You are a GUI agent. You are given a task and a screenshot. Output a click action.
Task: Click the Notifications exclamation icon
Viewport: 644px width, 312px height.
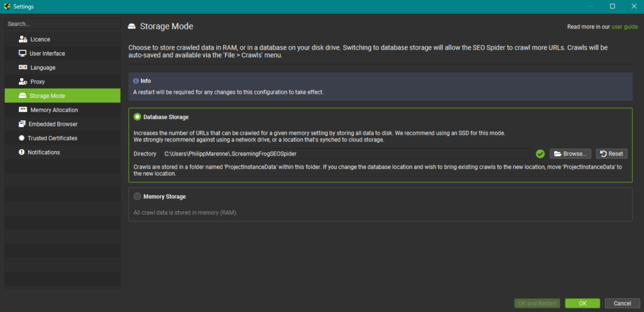[22, 152]
